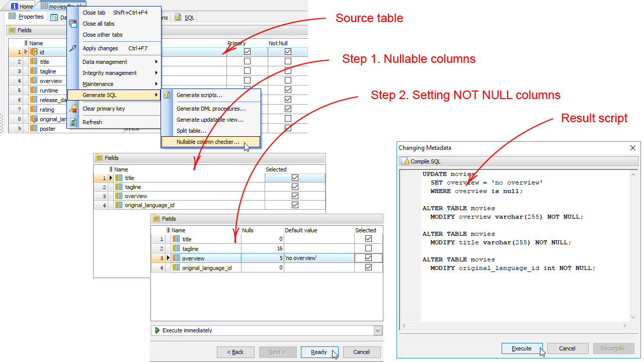Viewport: 644px width, 362px height.
Task: Click the Ready button in the wizard
Action: click(x=319, y=352)
